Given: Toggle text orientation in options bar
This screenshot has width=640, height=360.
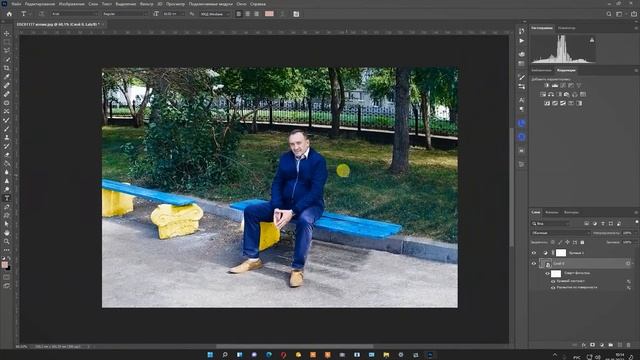Looking at the screenshot, I should pyautogui.click(x=41, y=14).
